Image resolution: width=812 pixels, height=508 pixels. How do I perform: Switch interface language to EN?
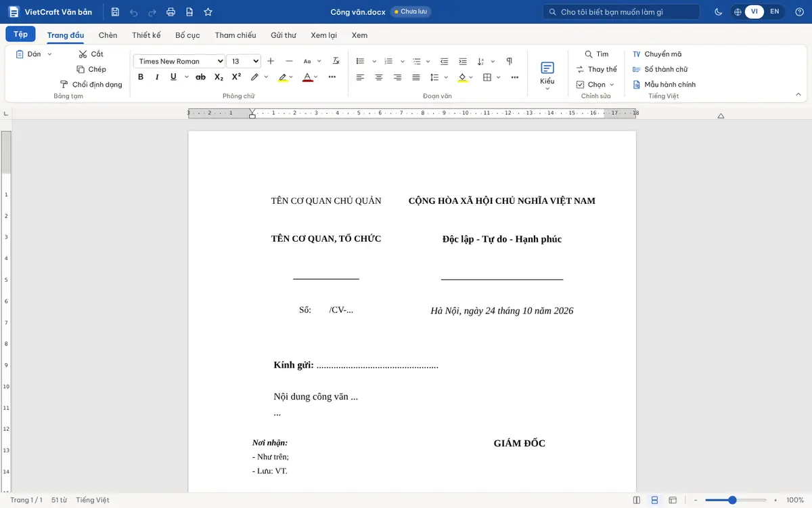[775, 12]
